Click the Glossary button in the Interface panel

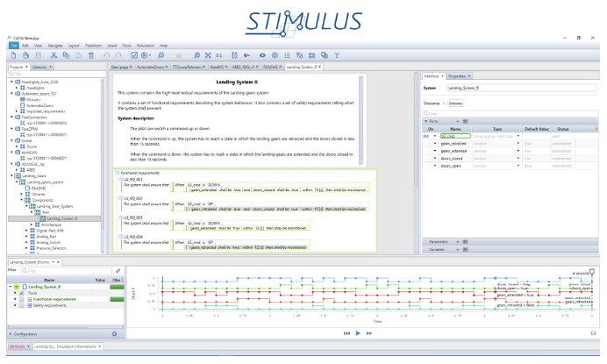455,103
